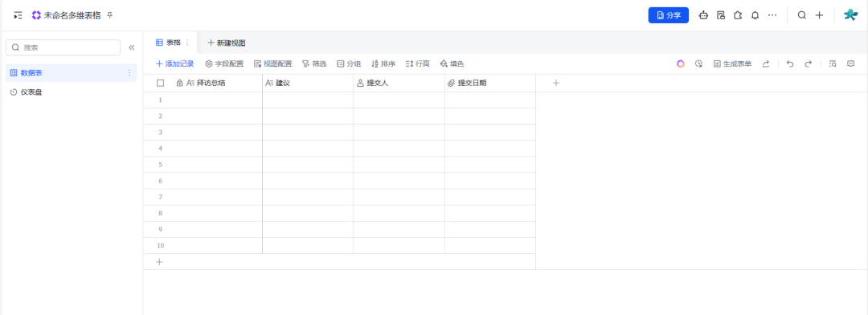Collapse the sidebar with double chevron
This screenshot has height=315, width=868.
[x=132, y=47]
